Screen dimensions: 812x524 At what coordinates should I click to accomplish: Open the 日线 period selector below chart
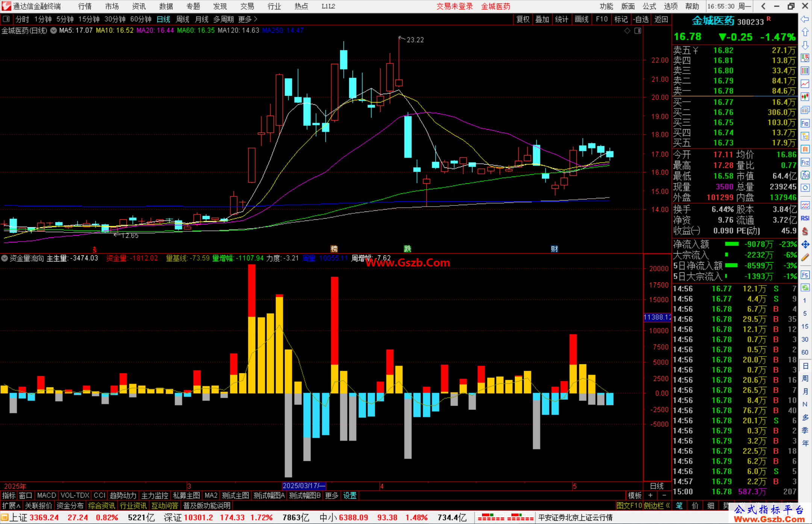click(x=657, y=486)
